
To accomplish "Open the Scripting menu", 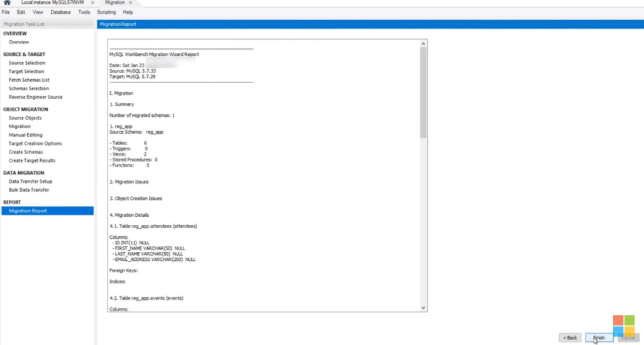I will coord(106,13).
